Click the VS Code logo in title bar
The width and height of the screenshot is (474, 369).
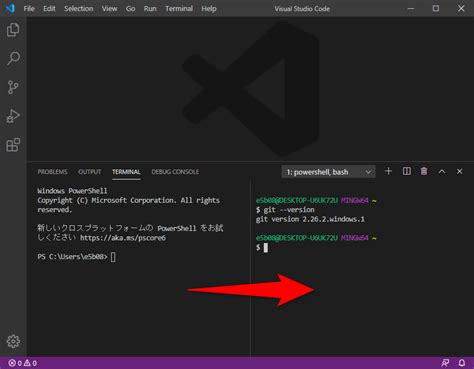pos(10,8)
